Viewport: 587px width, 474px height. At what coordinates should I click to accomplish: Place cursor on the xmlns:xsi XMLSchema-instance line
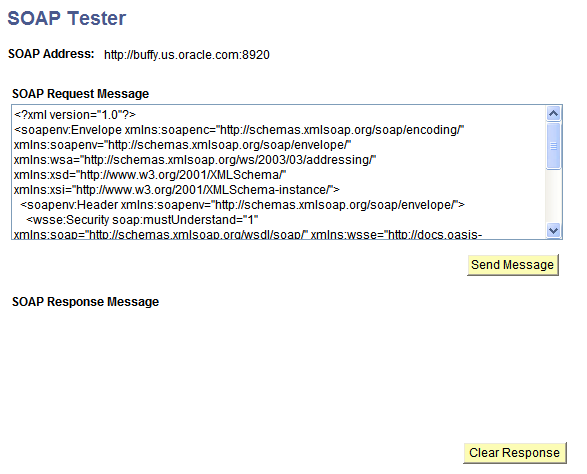(x=177, y=190)
